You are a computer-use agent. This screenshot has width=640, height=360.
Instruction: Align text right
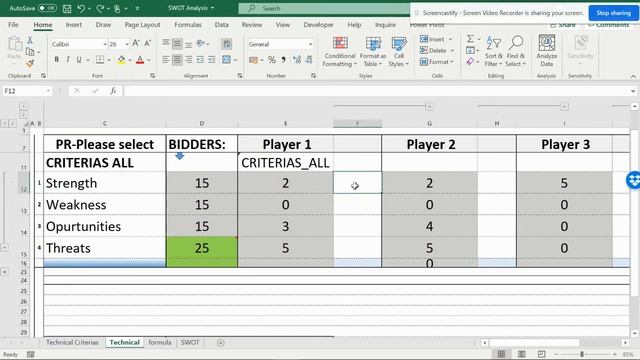click(189, 60)
